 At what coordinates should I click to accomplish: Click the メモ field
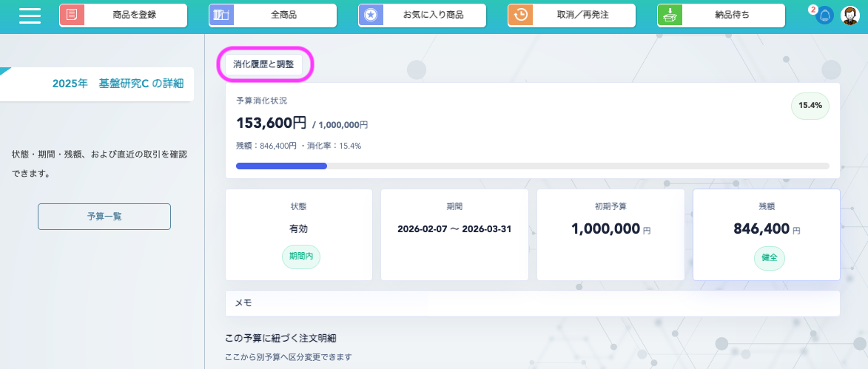(x=532, y=303)
